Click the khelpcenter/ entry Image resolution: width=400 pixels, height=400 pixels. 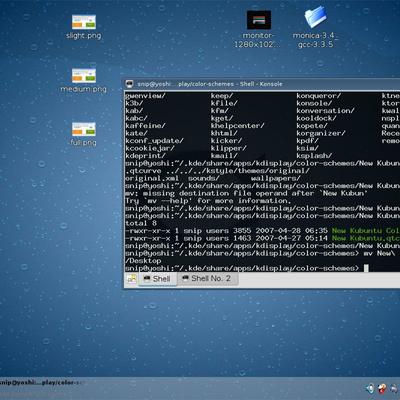(x=237, y=126)
